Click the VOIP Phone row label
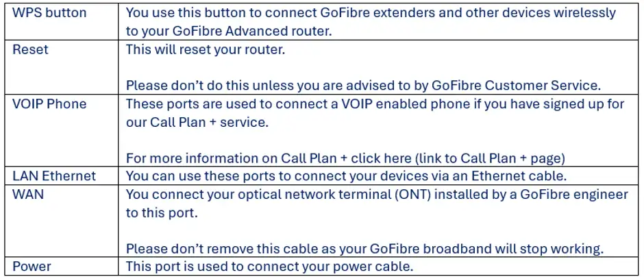 [x=50, y=104]
